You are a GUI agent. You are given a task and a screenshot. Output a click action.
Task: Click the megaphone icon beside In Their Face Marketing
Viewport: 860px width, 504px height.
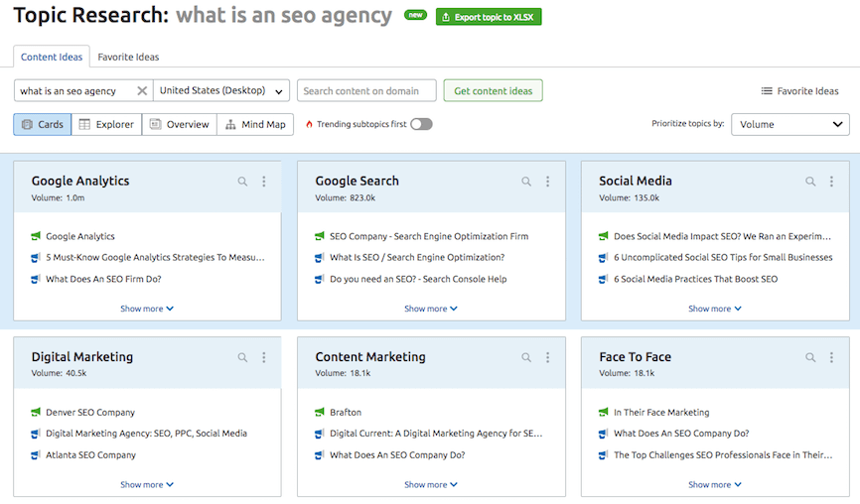(x=604, y=412)
